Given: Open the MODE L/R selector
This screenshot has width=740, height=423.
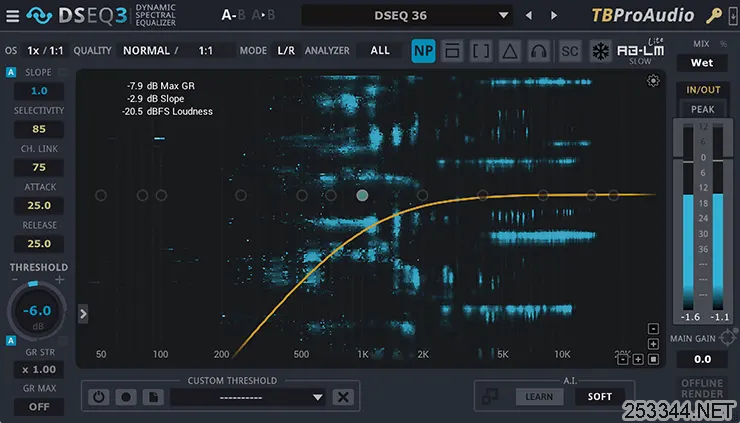Looking at the screenshot, I should (x=286, y=51).
